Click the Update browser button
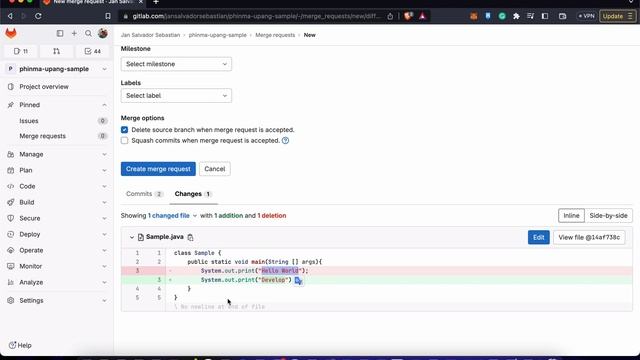 pos(618,16)
